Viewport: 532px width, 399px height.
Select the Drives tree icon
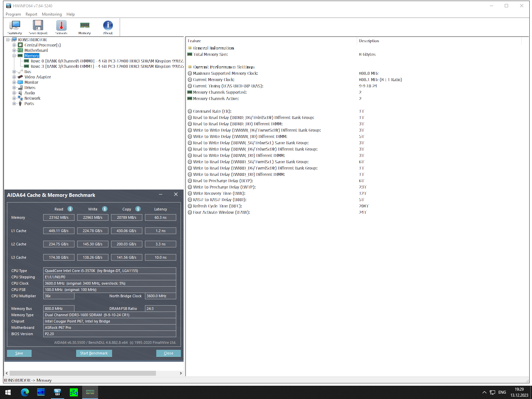20,87
